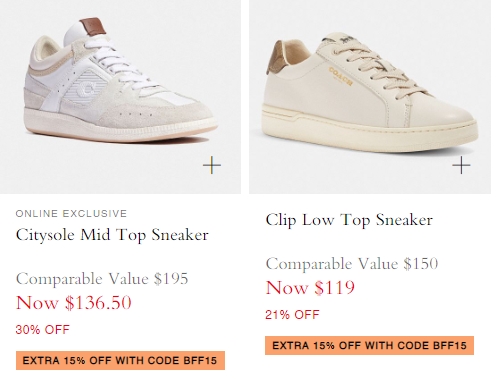Open the Citysole Mid Top Sneaker title link
Image resolution: width=498 pixels, height=379 pixels.
coord(112,235)
